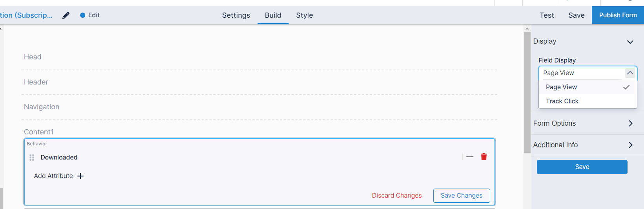Grab the drag handle beside Downloaded
The width and height of the screenshot is (644, 209).
point(32,158)
